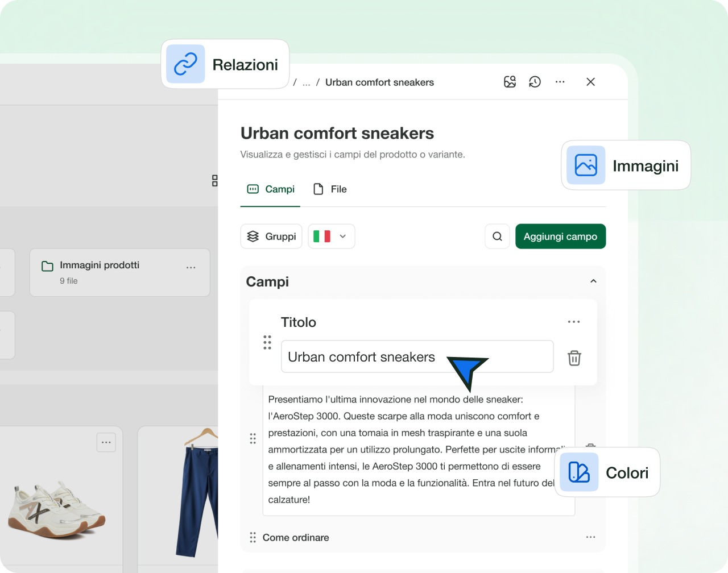Collapse the Campi section chevron
Image resolution: width=728 pixels, height=573 pixels.
click(593, 281)
